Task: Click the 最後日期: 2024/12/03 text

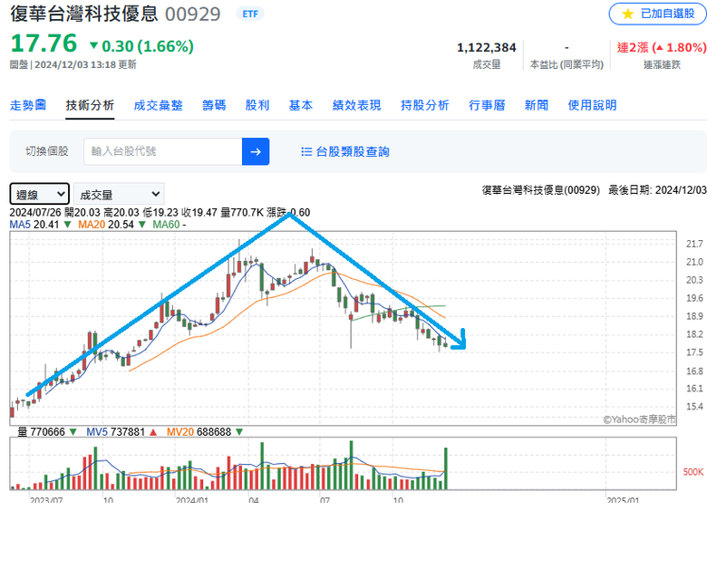Action: click(x=657, y=190)
